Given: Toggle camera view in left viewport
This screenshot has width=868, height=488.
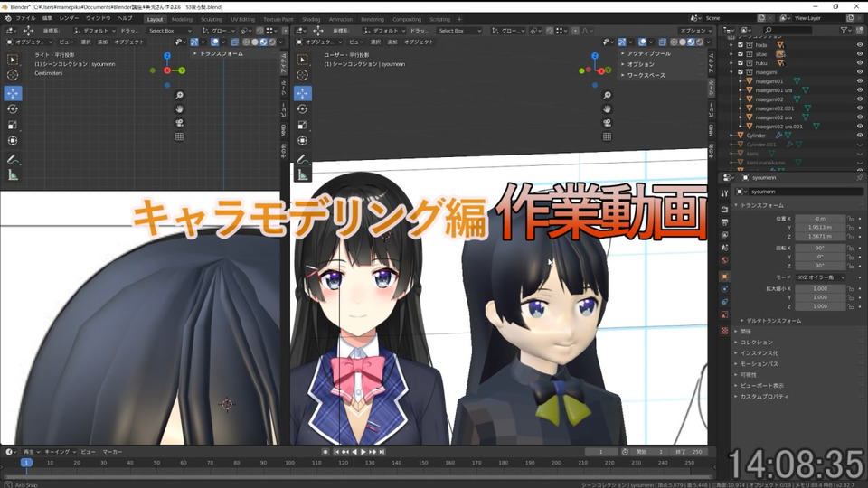Looking at the screenshot, I should pyautogui.click(x=179, y=123).
